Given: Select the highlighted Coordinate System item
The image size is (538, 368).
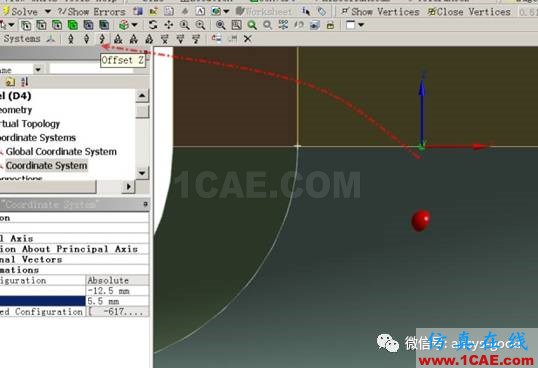Looking at the screenshot, I should pyautogui.click(x=46, y=166).
